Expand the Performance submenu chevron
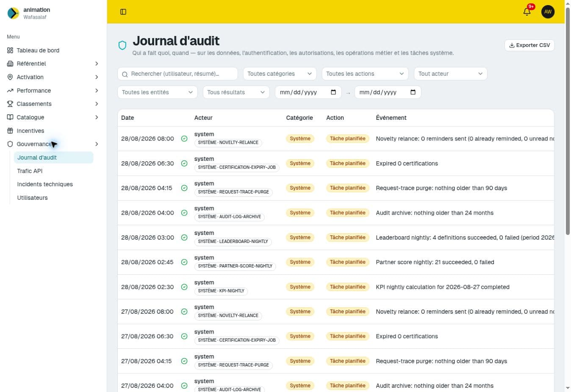 point(97,91)
